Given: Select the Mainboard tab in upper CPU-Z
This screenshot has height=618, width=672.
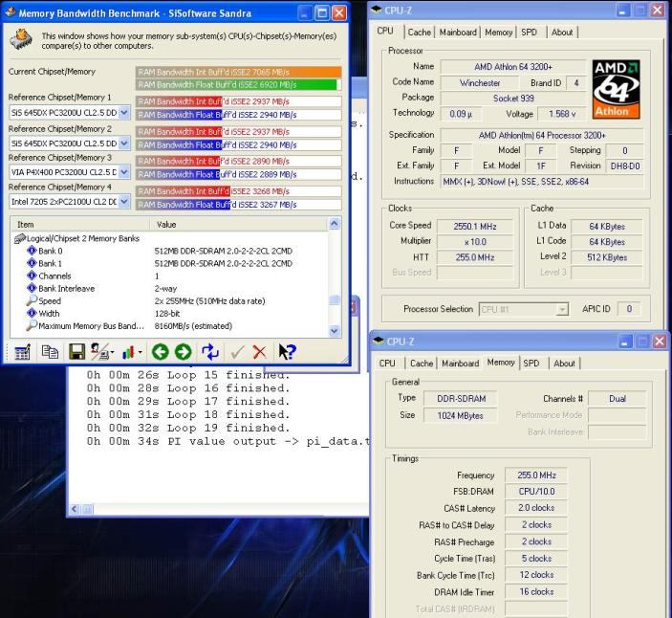Looking at the screenshot, I should coord(458,33).
